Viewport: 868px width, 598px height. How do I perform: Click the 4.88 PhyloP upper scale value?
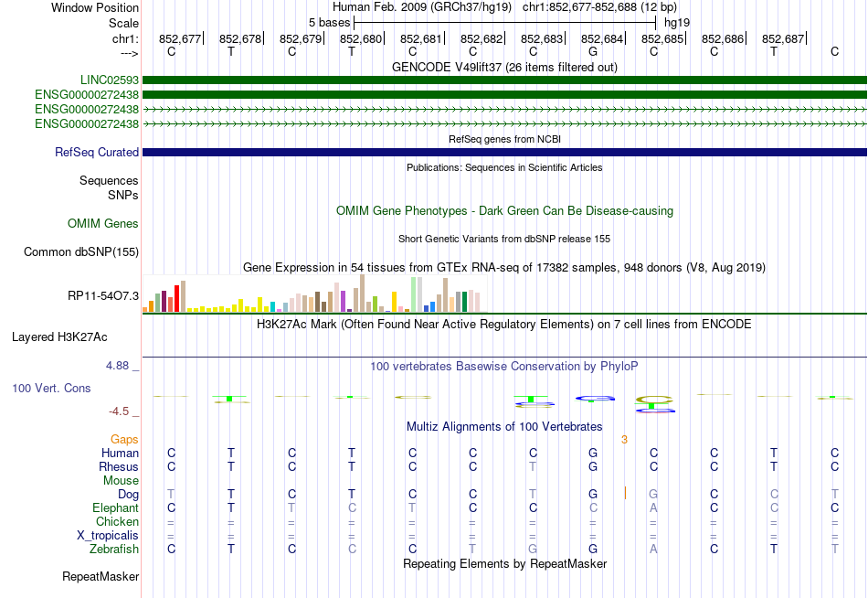coord(117,366)
